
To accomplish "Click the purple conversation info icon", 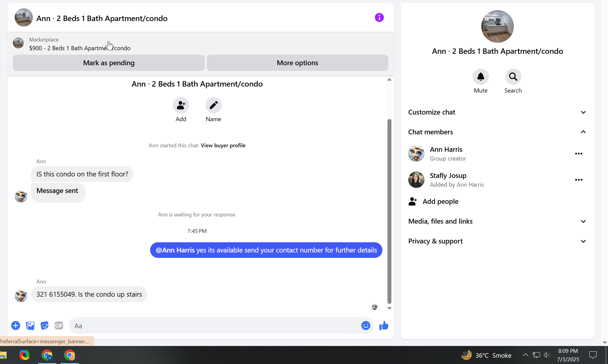I will (379, 17).
